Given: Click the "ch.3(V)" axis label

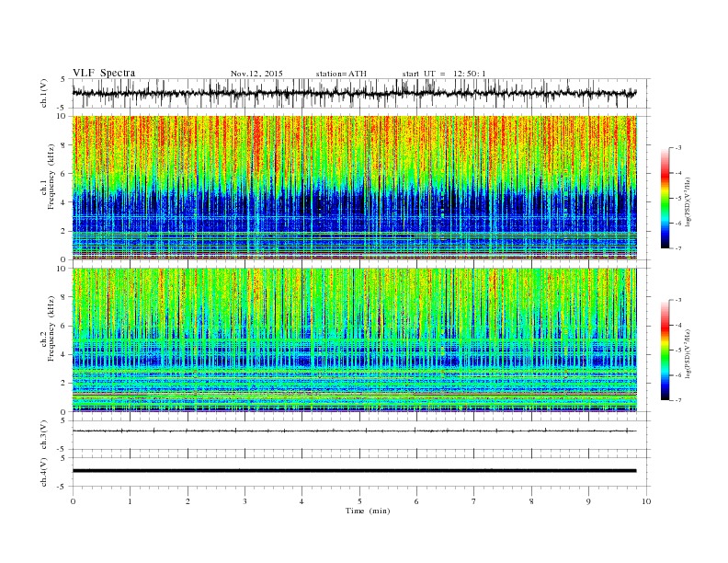Looking at the screenshot, I should point(44,435).
